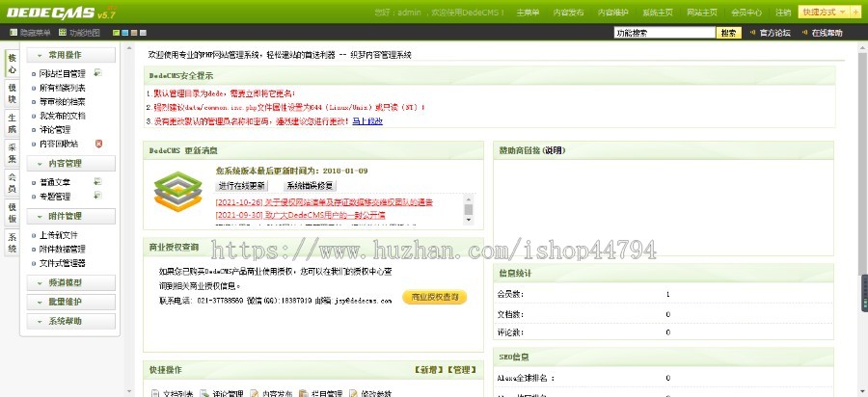Image resolution: width=868 pixels, height=397 pixels.
Task: Expand the 频道模型 menu section
Action: click(70, 282)
